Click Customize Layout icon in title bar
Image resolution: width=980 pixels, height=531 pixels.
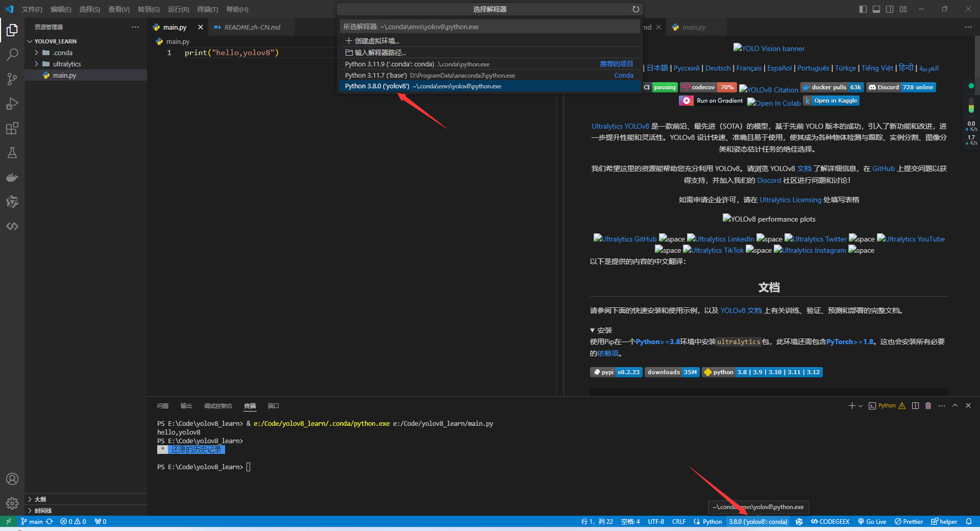903,9
